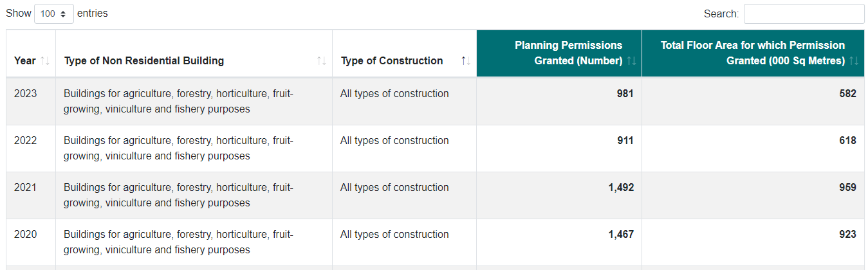Click sort arrows beside Type of Non Residential Building
The image size is (868, 270).
click(x=321, y=60)
